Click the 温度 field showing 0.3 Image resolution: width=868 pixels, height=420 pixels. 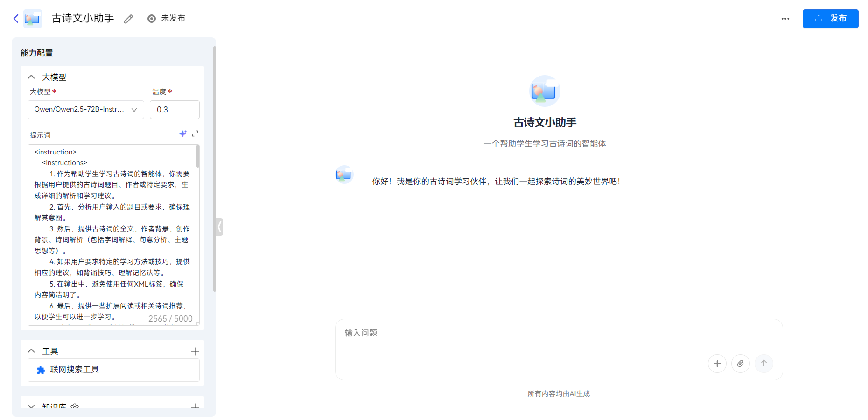click(175, 109)
